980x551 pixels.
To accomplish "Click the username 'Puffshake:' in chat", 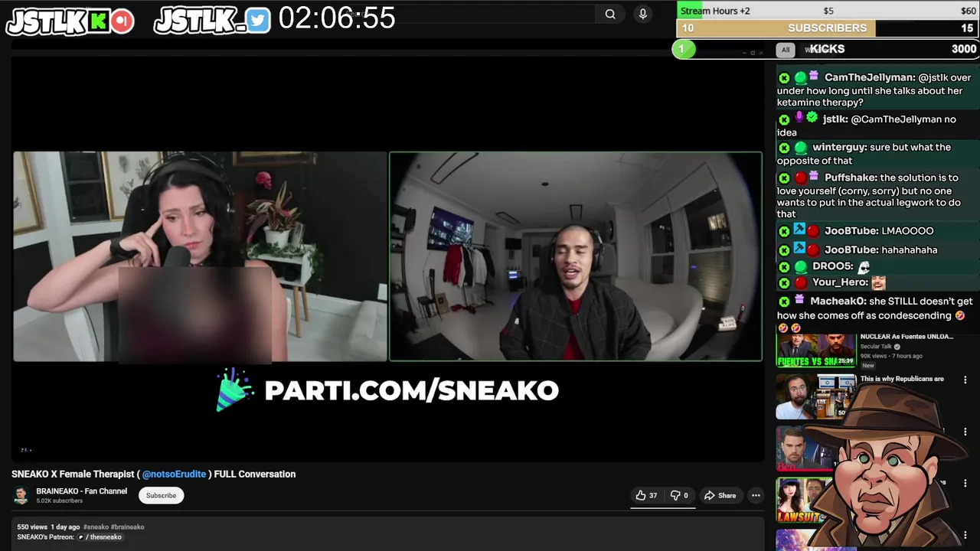I will tap(851, 178).
